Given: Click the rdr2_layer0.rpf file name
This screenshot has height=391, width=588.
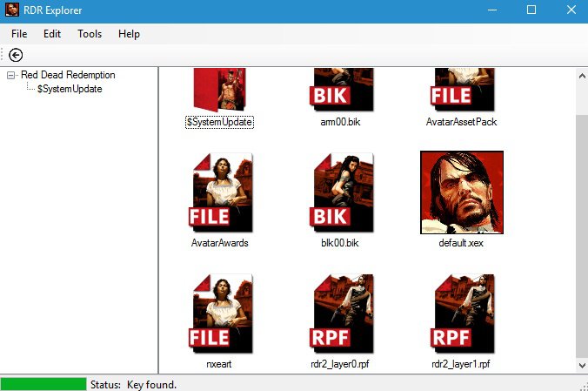Looking at the screenshot, I should (x=340, y=364).
